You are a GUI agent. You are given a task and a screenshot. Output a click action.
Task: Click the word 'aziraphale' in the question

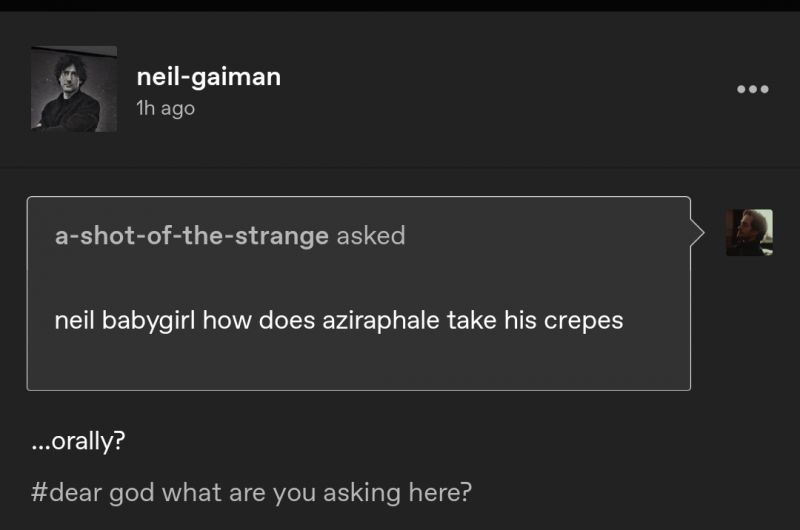click(x=381, y=321)
